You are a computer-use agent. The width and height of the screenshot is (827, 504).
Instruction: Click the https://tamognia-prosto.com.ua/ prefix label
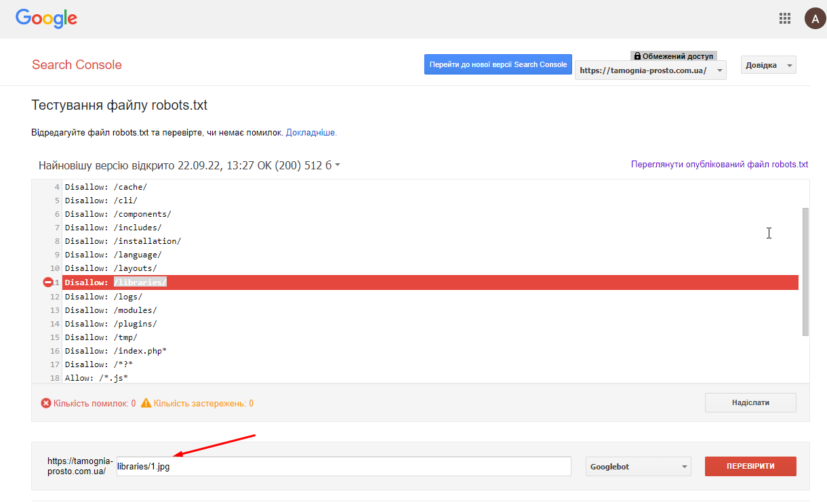(80, 466)
